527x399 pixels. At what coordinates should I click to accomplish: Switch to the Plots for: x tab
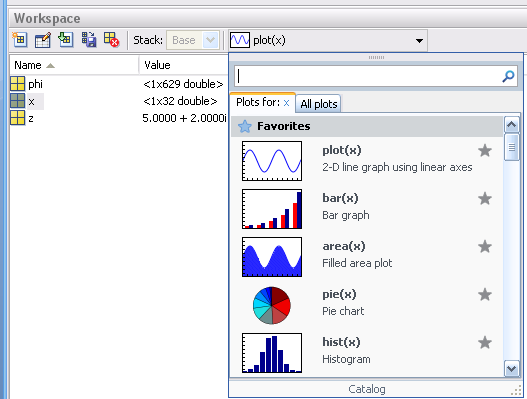pyautogui.click(x=263, y=102)
